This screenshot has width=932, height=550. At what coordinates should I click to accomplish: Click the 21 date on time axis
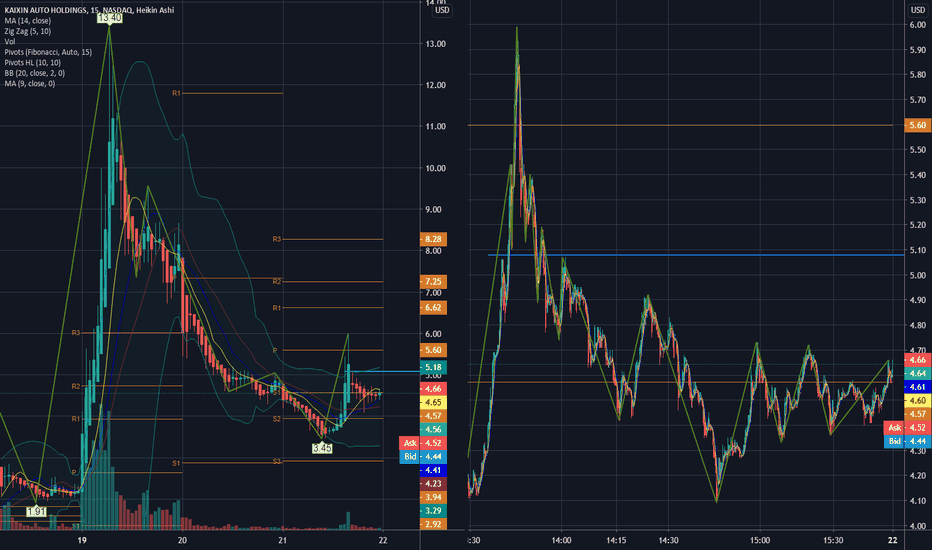click(x=282, y=540)
